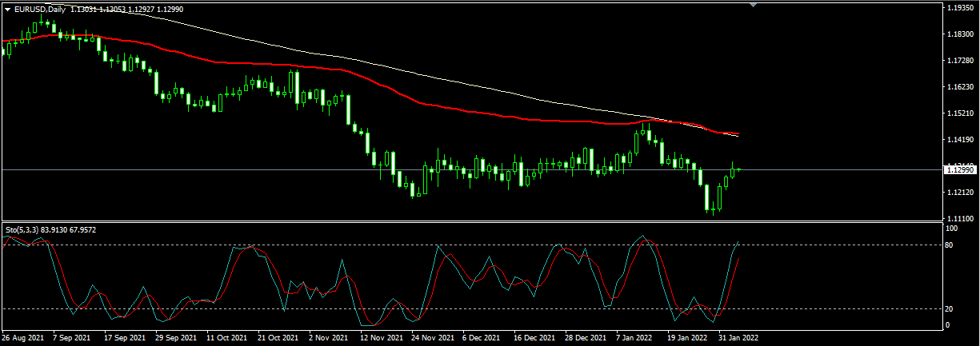Click the 16 Dec 2021 date label
This screenshot has width=980, height=346.
534,338
